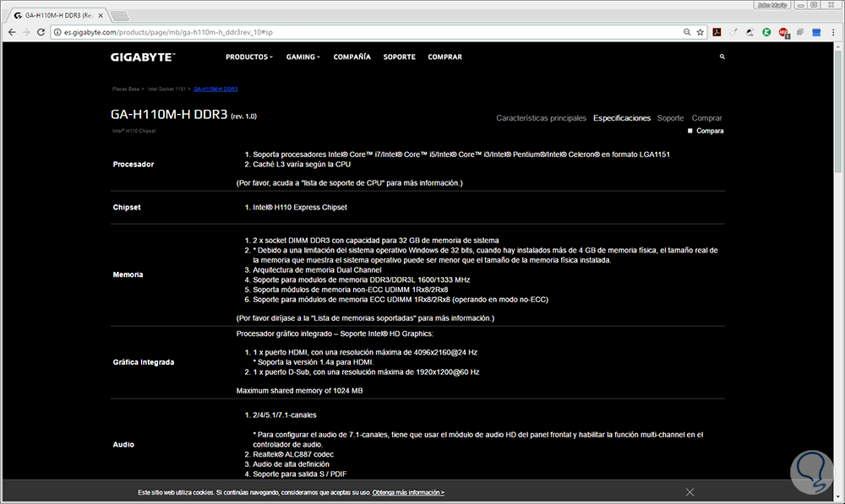Click the umbrella extension icon
The width and height of the screenshot is (845, 504).
click(x=750, y=32)
